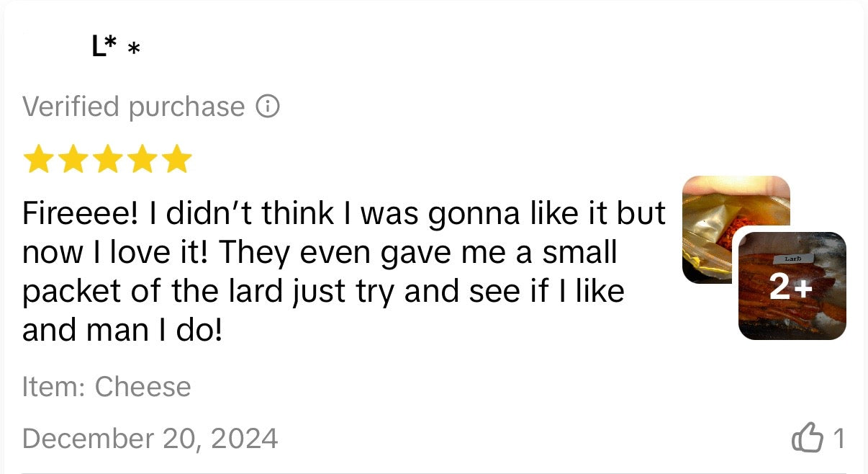Click the Item: Cheese label

tap(107, 388)
